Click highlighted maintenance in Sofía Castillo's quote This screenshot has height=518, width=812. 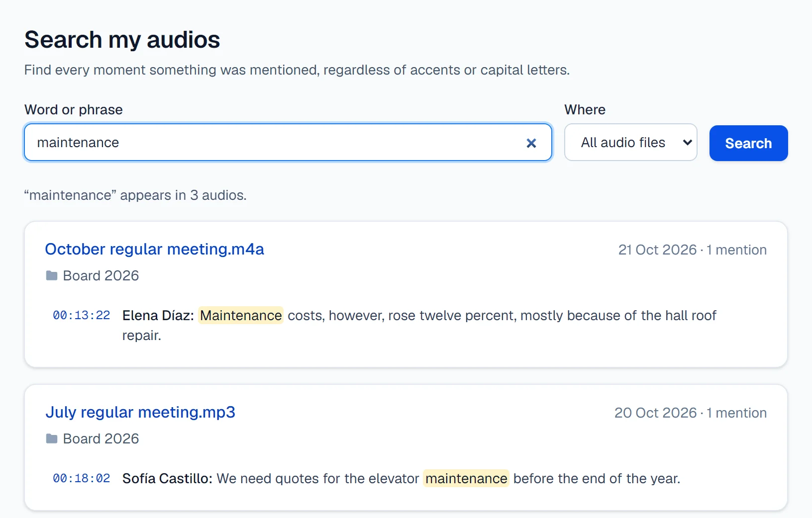tap(466, 478)
